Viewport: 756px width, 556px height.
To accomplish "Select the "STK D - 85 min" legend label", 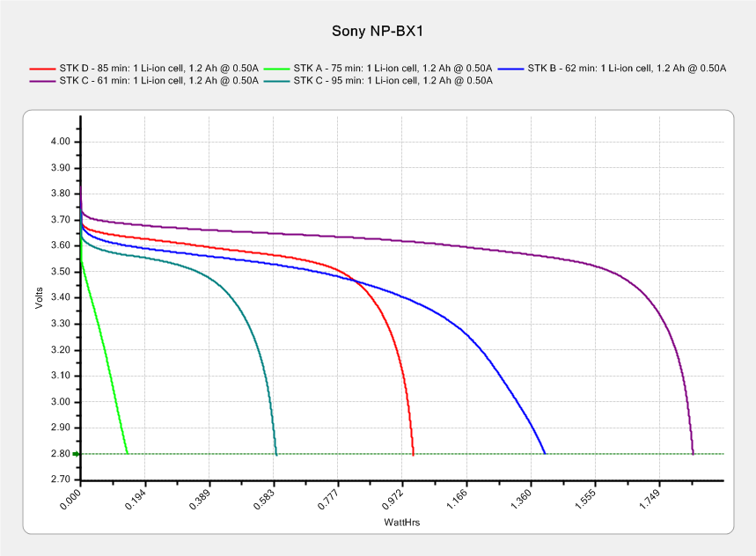I will [158, 68].
